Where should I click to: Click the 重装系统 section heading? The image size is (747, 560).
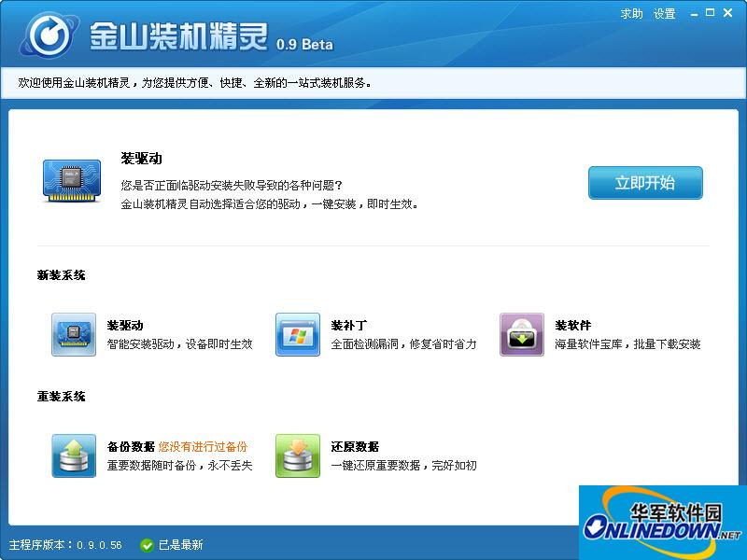point(62,396)
